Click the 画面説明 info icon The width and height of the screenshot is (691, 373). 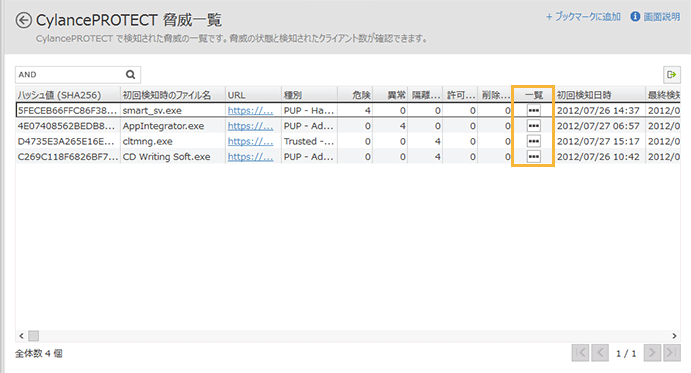pyautogui.click(x=635, y=17)
